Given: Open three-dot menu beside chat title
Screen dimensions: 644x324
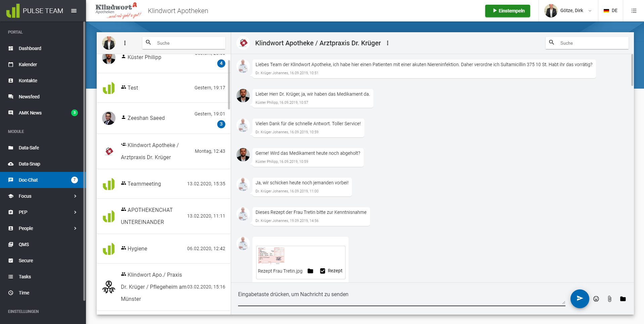Looking at the screenshot, I should 387,43.
